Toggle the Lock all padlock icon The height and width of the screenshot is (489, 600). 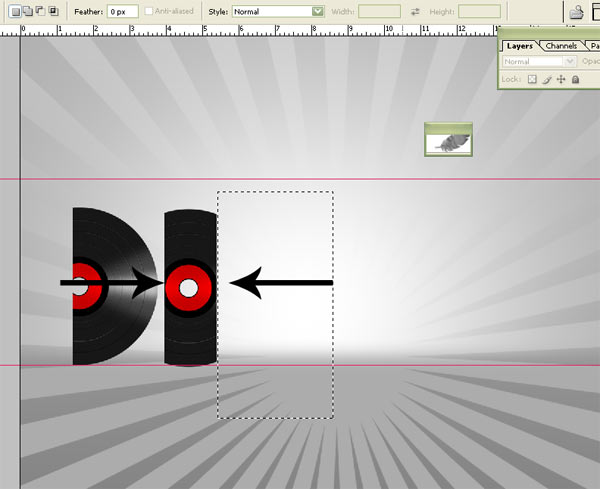click(x=575, y=79)
